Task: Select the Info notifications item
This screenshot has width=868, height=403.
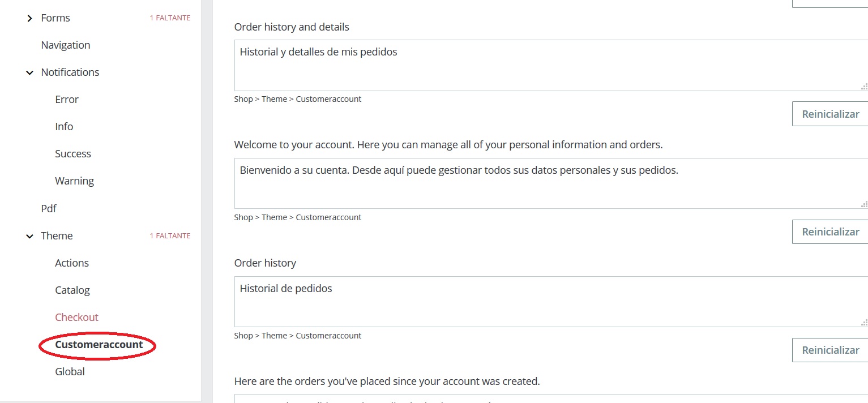Action: click(x=64, y=127)
